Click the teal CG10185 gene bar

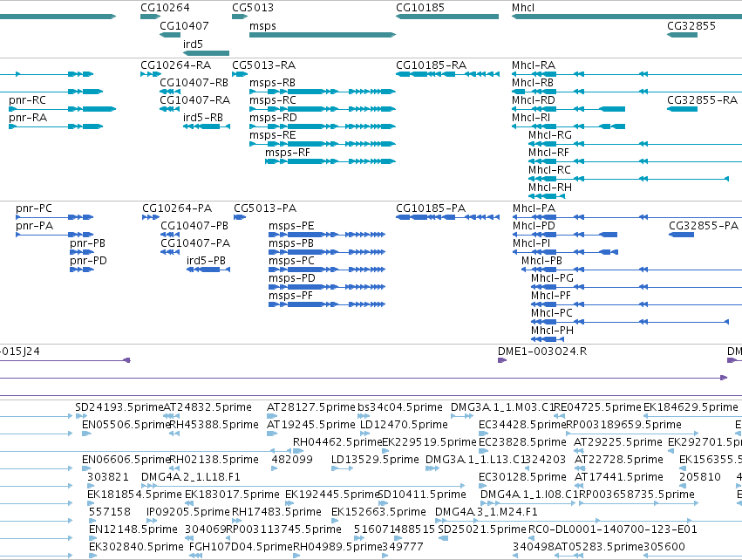(x=447, y=17)
